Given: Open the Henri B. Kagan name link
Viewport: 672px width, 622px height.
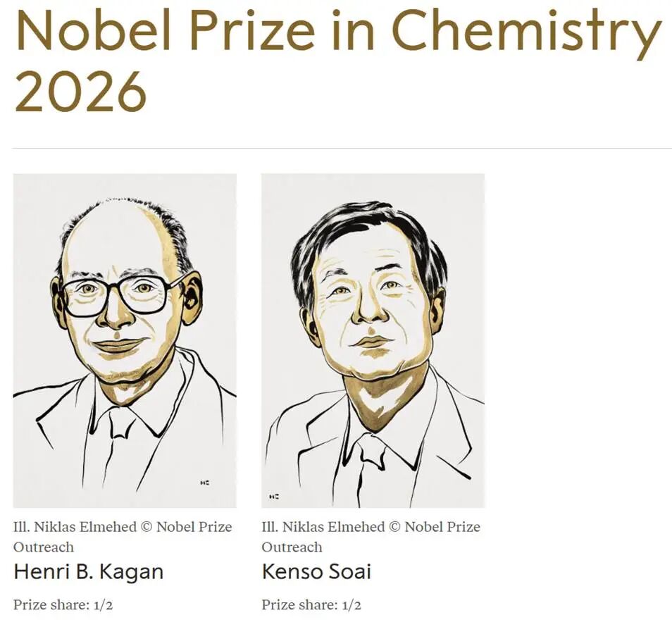Looking at the screenshot, I should pos(89,571).
